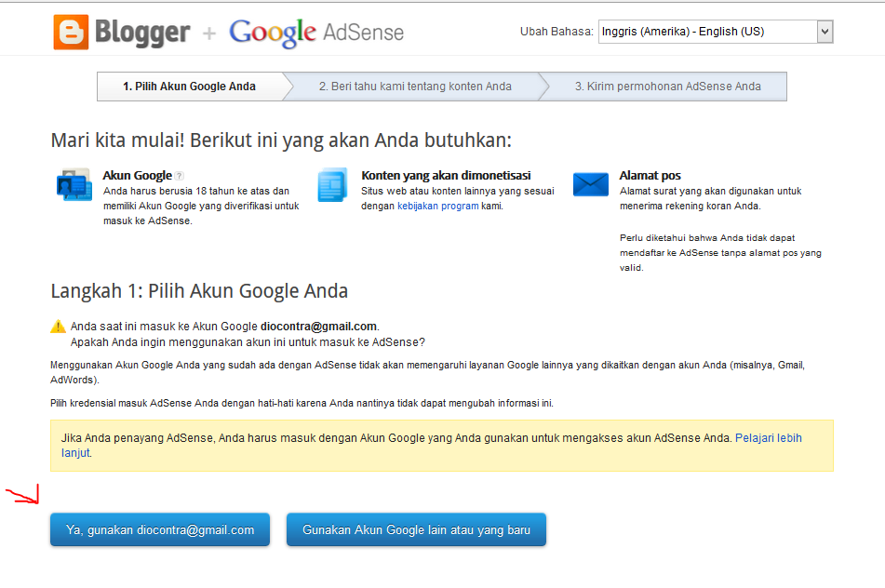Click the Langkah 1: Pilih Akun Google Anda heading
Image resolution: width=885 pixels, height=588 pixels.
click(x=199, y=291)
